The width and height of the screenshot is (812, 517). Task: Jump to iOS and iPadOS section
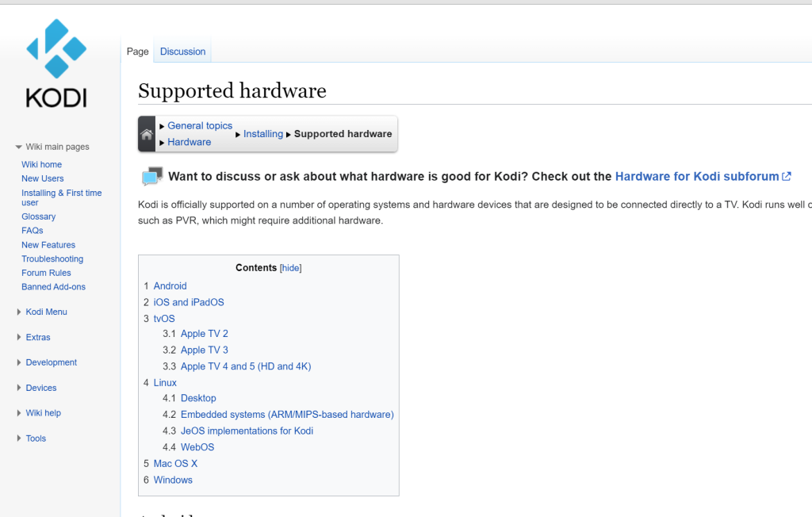coord(189,303)
